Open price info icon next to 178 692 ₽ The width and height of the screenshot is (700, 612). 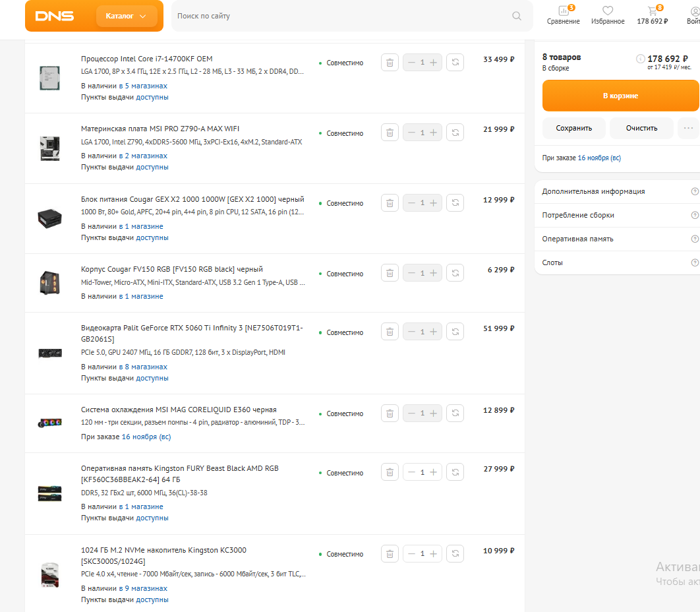[x=640, y=59]
